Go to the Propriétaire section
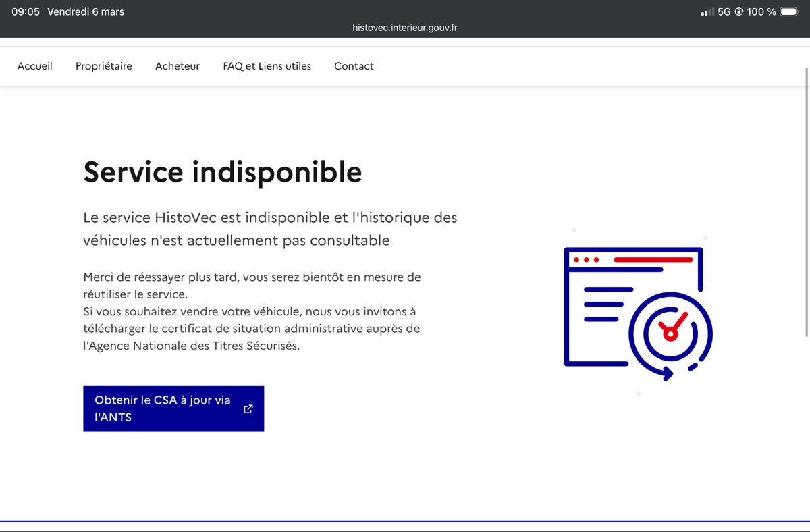This screenshot has height=532, width=810. pos(104,66)
